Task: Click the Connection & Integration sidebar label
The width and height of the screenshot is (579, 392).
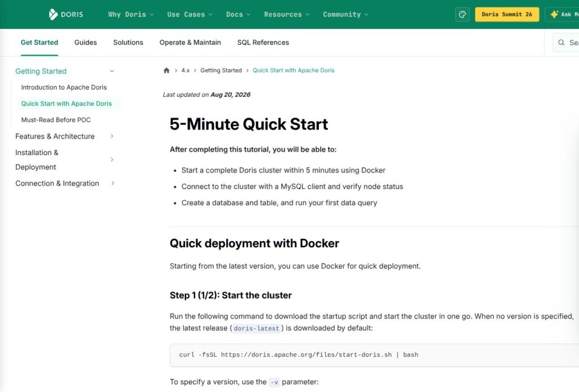Action: 57,183
